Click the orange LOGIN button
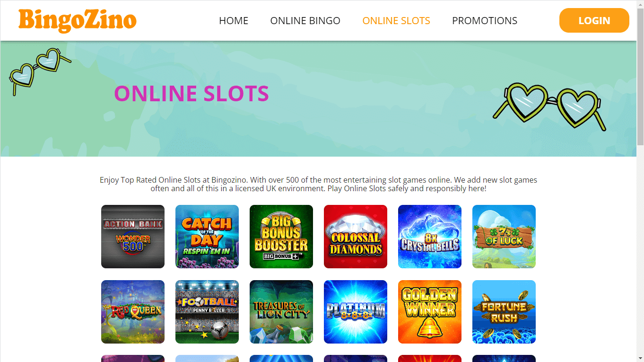Image resolution: width=644 pixels, height=362 pixels. click(x=594, y=21)
